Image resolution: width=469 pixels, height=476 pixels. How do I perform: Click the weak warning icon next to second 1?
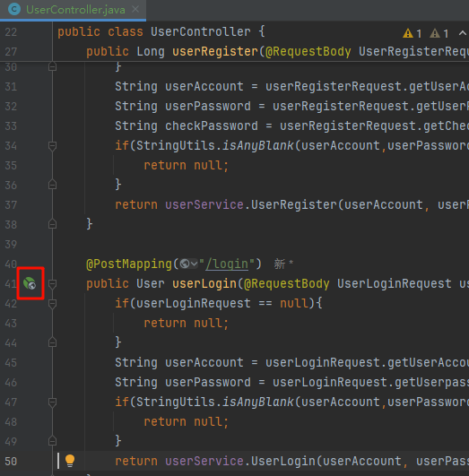click(435, 33)
